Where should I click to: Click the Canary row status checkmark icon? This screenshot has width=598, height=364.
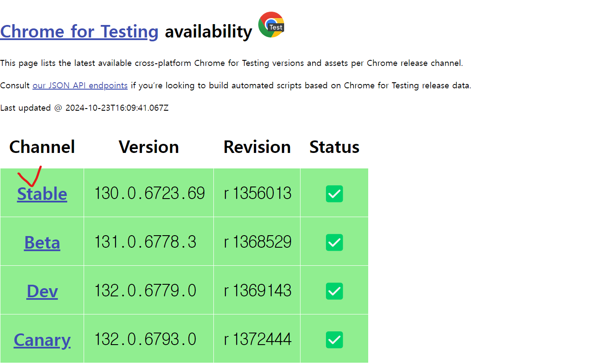pos(335,340)
